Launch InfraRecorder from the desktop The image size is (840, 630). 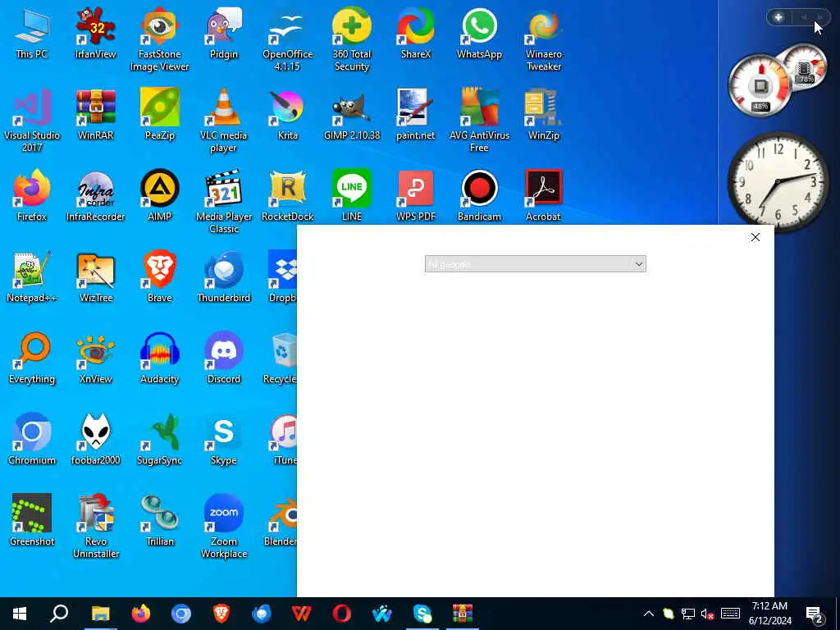coord(95,195)
